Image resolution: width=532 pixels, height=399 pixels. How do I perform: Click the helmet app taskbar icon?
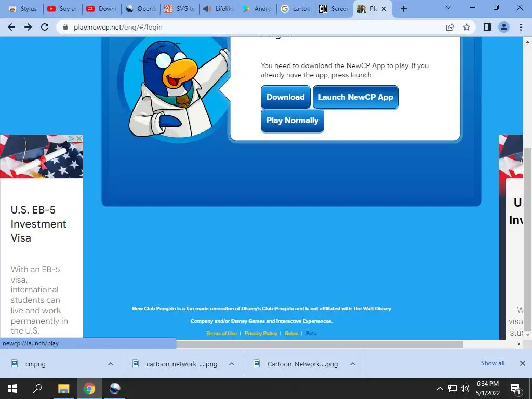(115, 389)
